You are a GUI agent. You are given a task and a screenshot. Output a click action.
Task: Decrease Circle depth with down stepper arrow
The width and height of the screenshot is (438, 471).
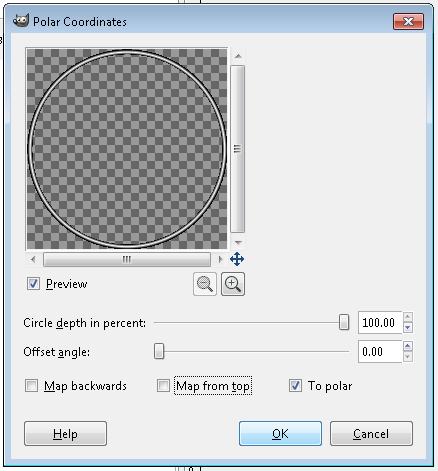[x=408, y=328]
